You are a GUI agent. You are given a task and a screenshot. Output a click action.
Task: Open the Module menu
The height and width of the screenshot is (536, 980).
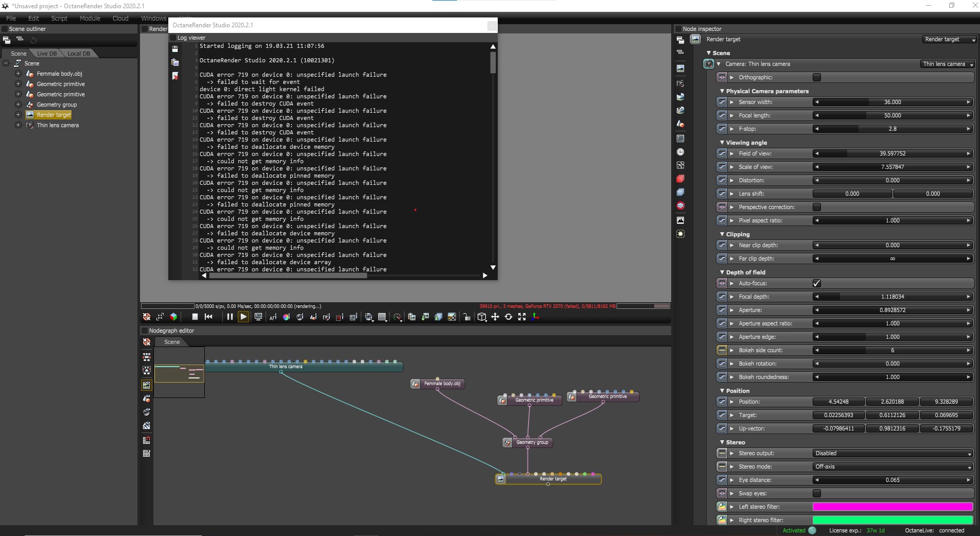[x=90, y=18]
